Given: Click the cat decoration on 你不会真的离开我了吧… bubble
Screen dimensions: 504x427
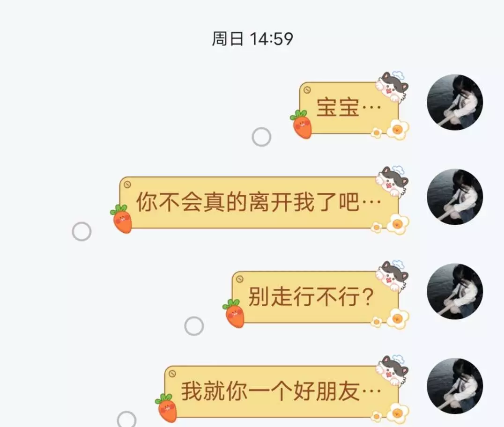Looking at the screenshot, I should pos(392,181).
